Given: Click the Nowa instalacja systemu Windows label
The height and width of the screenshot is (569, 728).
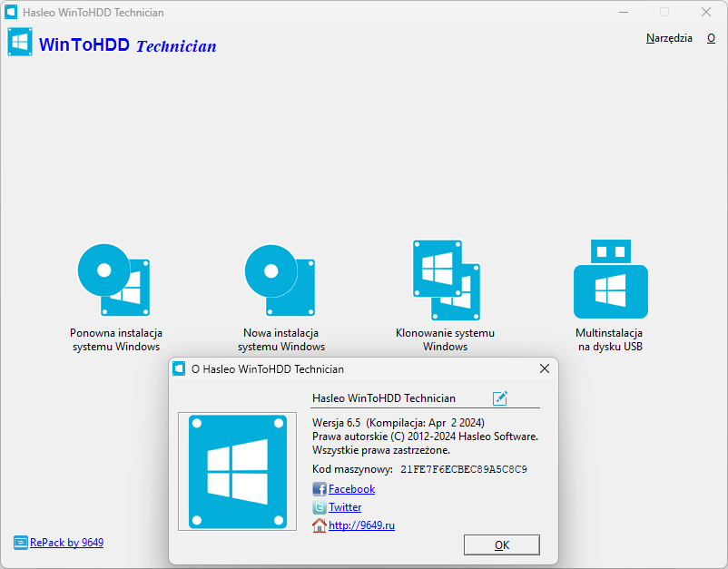Looking at the screenshot, I should point(280,339).
